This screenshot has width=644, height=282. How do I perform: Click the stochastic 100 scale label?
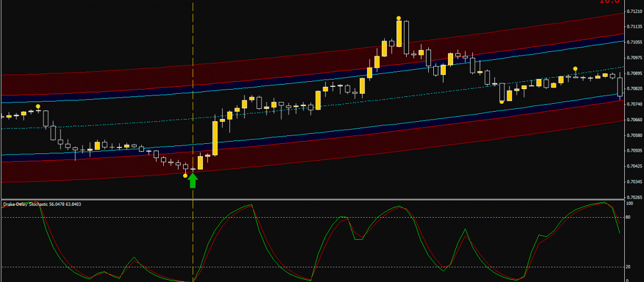(x=630, y=203)
